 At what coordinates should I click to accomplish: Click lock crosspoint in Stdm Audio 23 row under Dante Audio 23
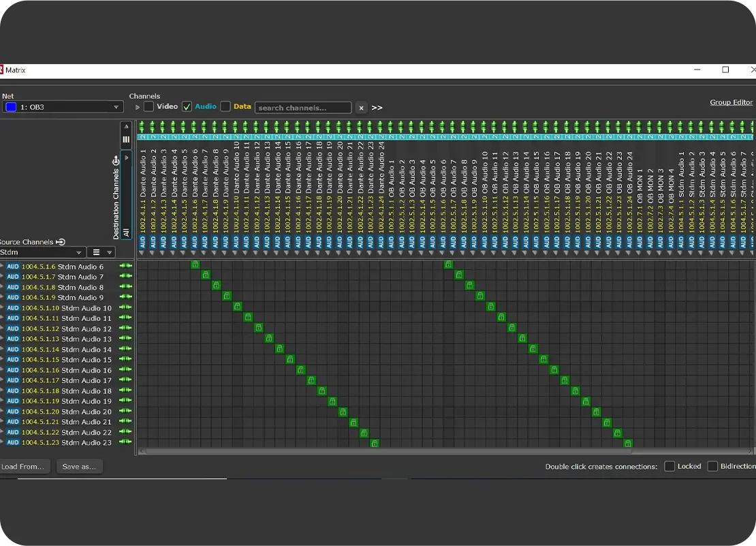[x=374, y=443]
